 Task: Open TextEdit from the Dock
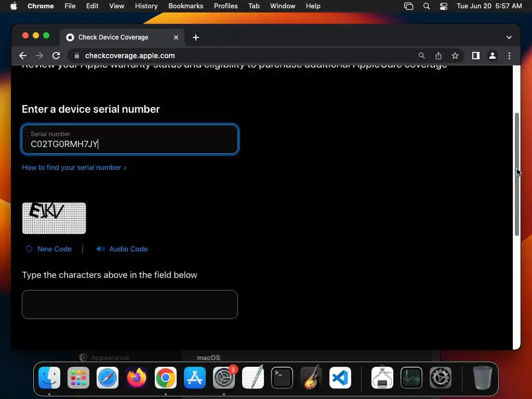[x=253, y=378]
